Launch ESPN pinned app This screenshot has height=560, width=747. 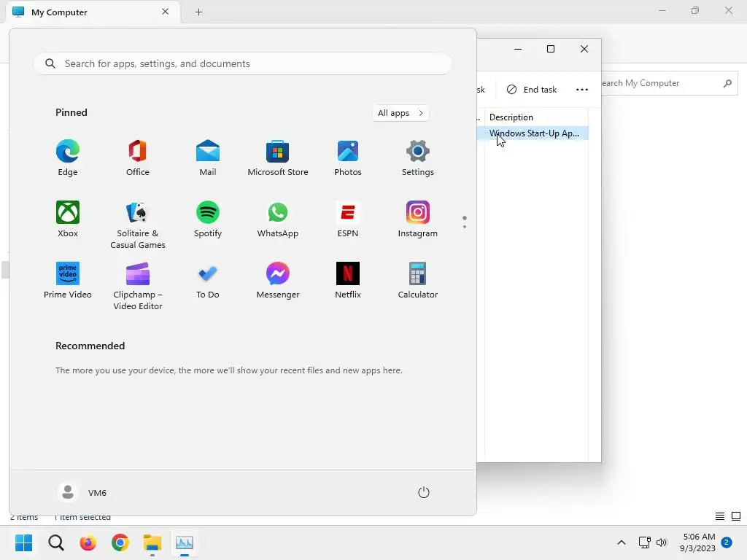pyautogui.click(x=348, y=219)
